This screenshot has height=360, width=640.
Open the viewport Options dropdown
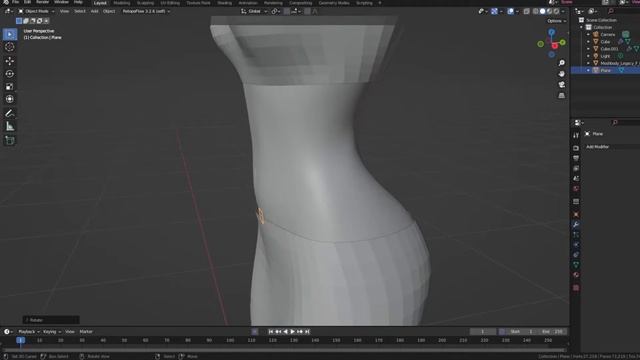(557, 21)
